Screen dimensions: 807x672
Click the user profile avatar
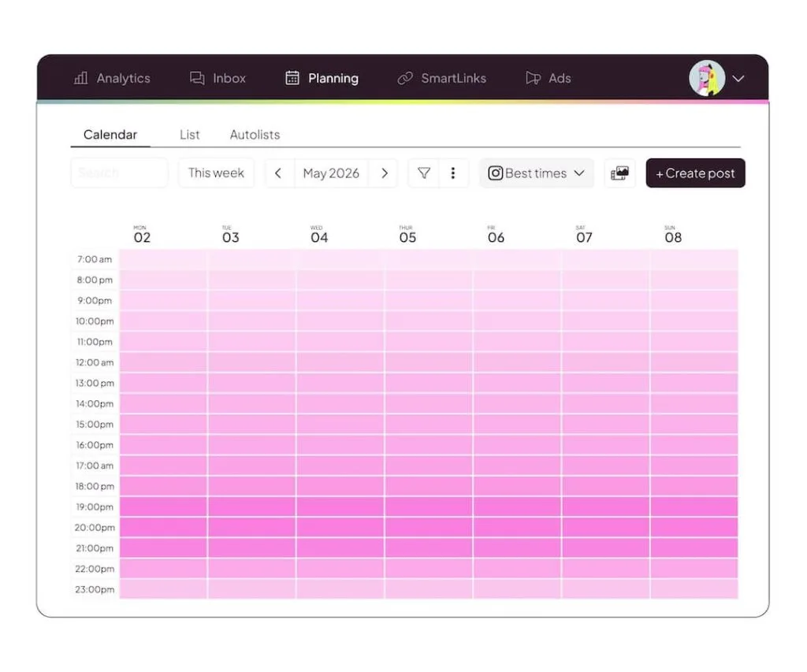[707, 78]
